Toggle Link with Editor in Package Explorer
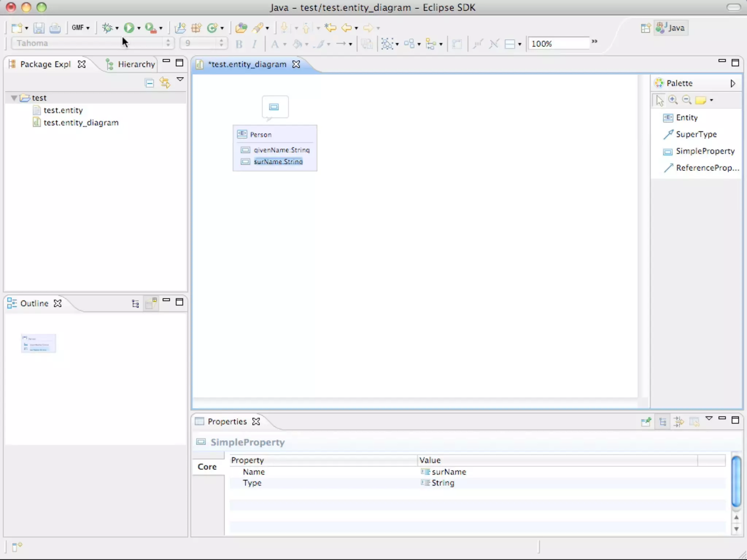Image resolution: width=747 pixels, height=560 pixels. 165,83
